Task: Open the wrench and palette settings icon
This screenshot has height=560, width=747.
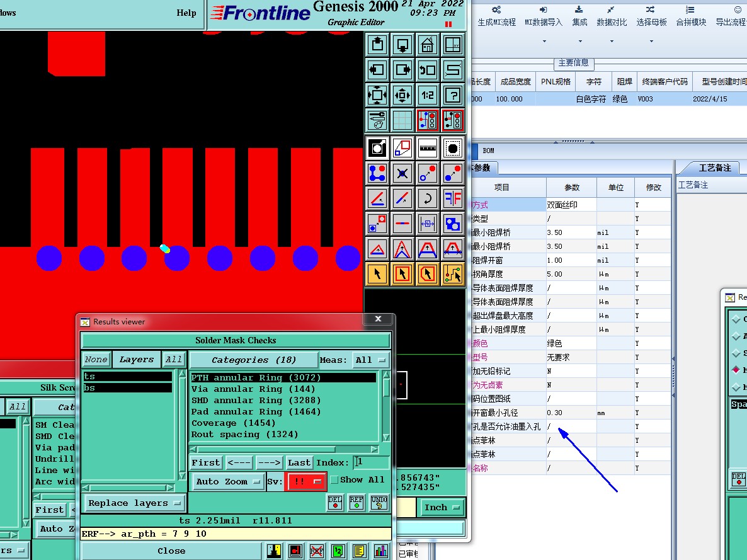Action: pyautogui.click(x=377, y=120)
